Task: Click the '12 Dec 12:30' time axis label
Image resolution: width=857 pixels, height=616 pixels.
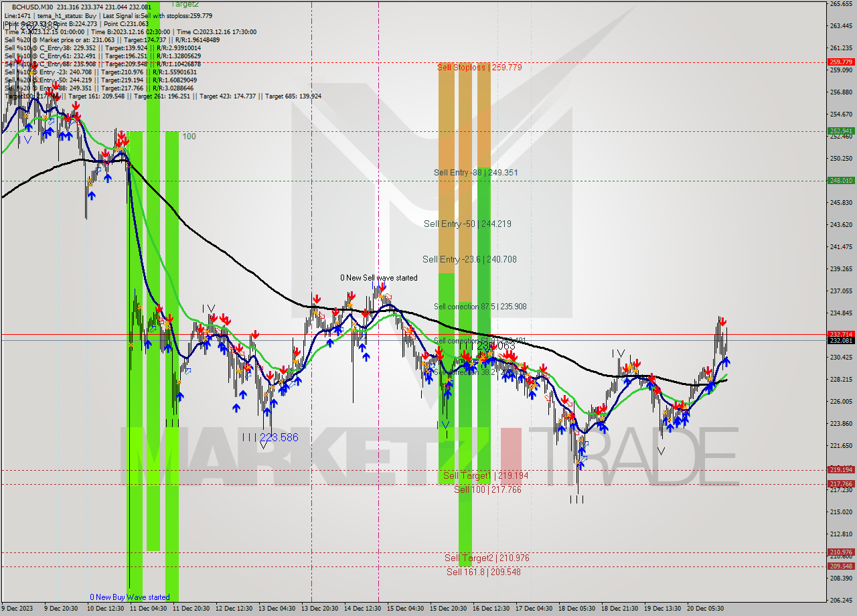Action: pos(234,609)
